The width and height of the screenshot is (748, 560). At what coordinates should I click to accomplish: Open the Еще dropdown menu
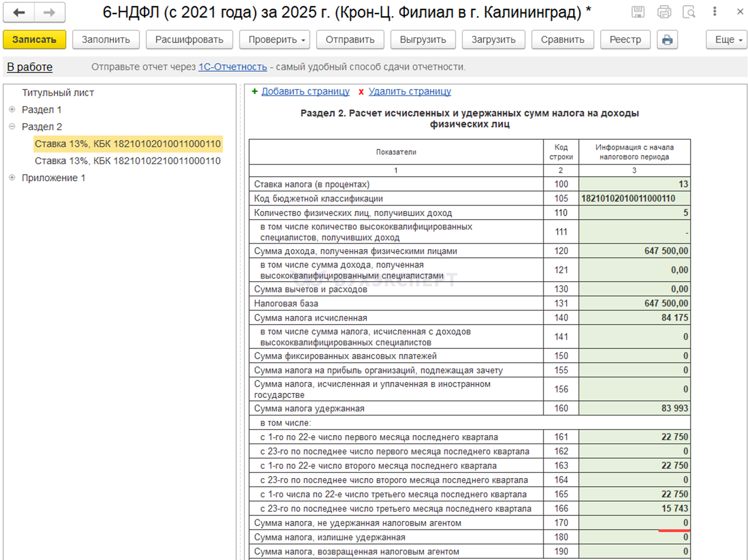[x=727, y=40]
